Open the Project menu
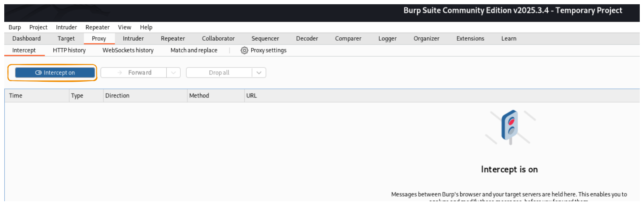The image size is (644, 205). click(38, 27)
